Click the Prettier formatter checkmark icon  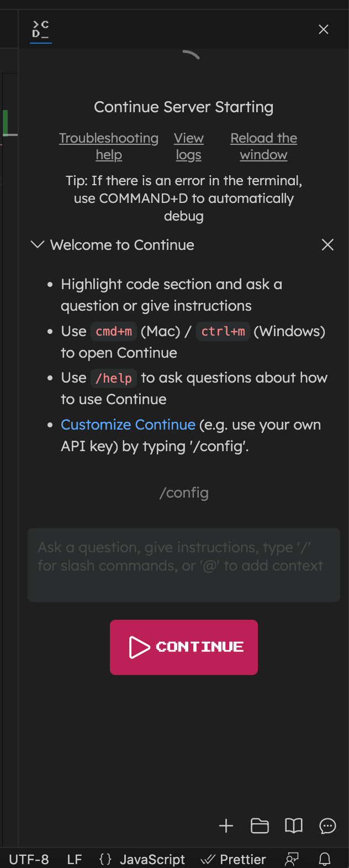tap(209, 859)
